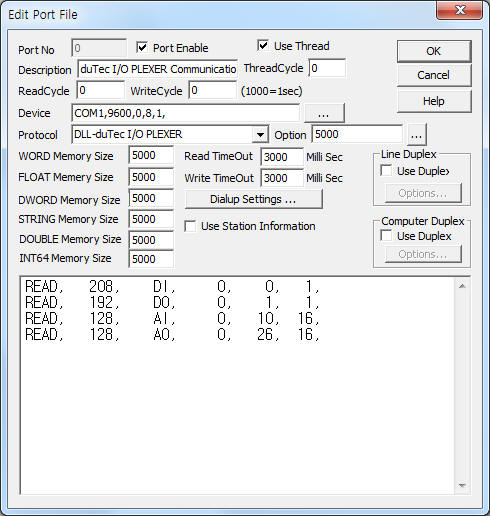The image size is (490, 516).
Task: Check Use Duplex under Line Duplex
Action: point(386,171)
